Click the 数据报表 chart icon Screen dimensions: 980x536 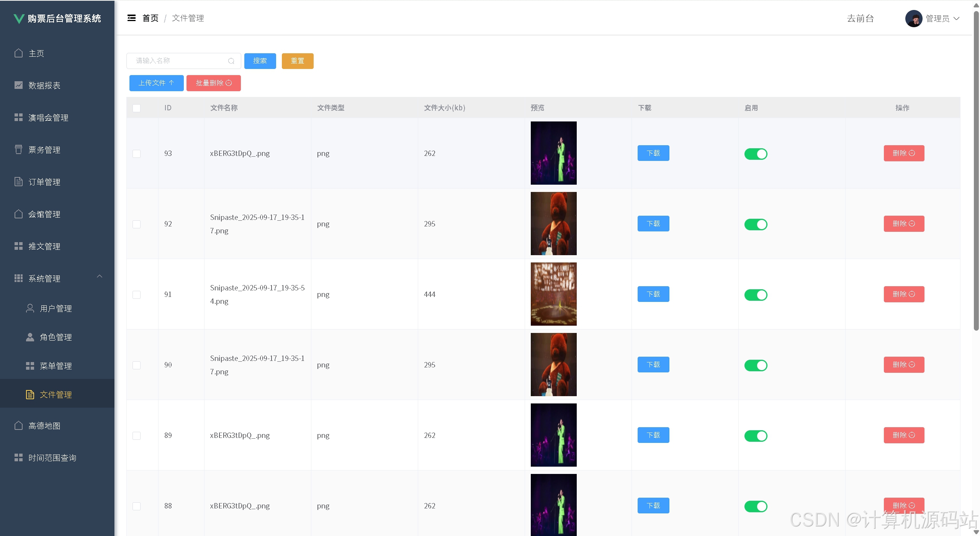coord(18,85)
